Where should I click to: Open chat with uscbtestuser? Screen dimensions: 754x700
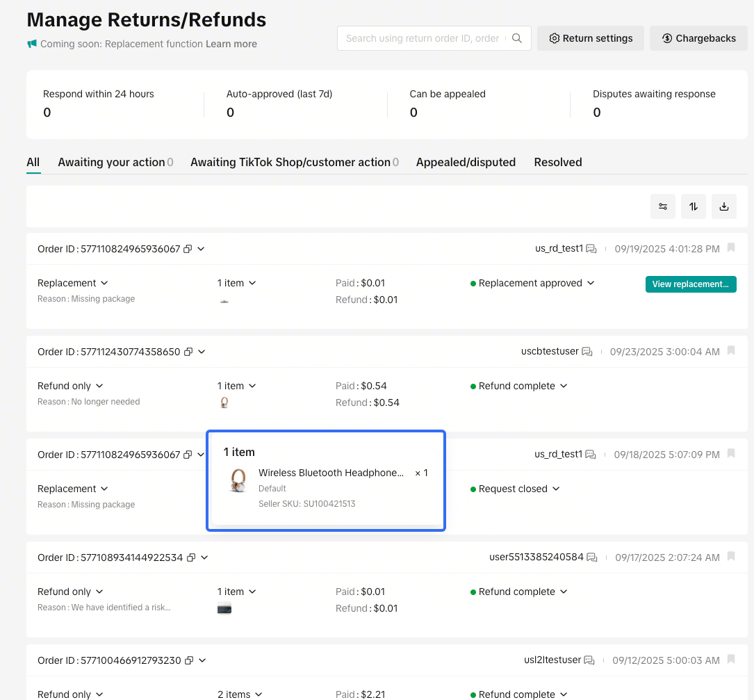(x=587, y=352)
